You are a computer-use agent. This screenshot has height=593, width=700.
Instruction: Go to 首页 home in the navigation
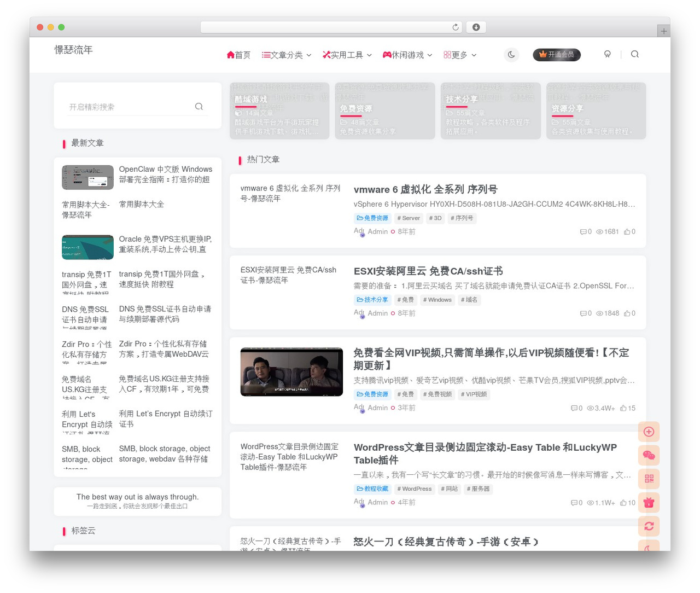(238, 55)
